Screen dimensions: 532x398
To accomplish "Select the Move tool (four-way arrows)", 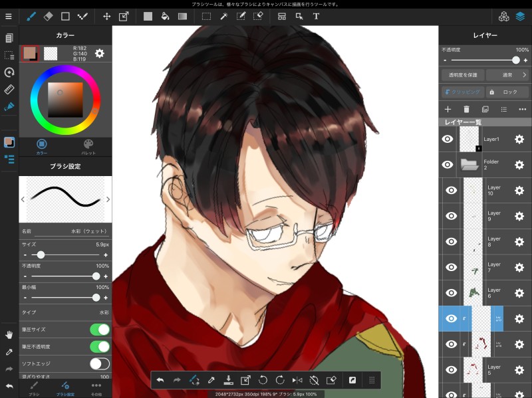I will tap(106, 16).
